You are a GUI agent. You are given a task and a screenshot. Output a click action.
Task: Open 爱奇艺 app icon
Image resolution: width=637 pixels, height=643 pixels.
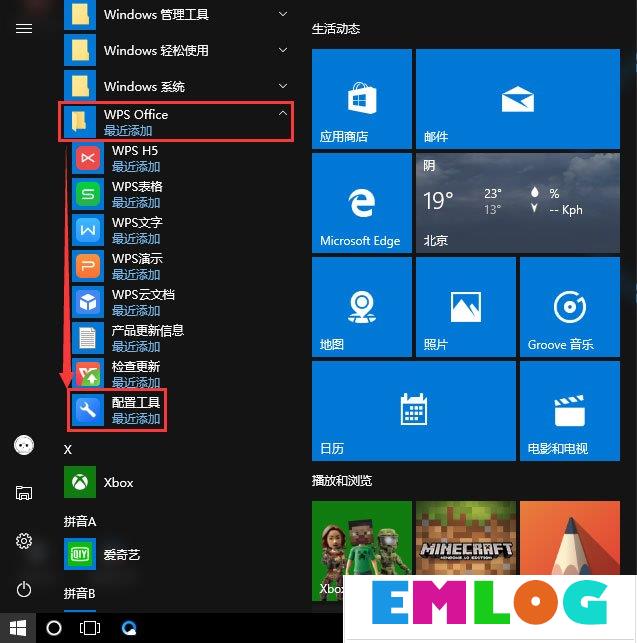click(x=80, y=554)
